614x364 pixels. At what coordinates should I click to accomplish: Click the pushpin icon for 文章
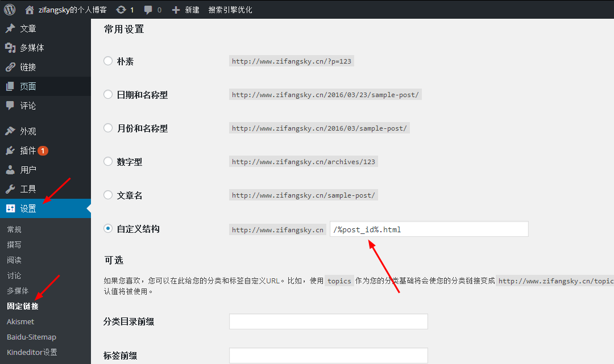pos(10,28)
